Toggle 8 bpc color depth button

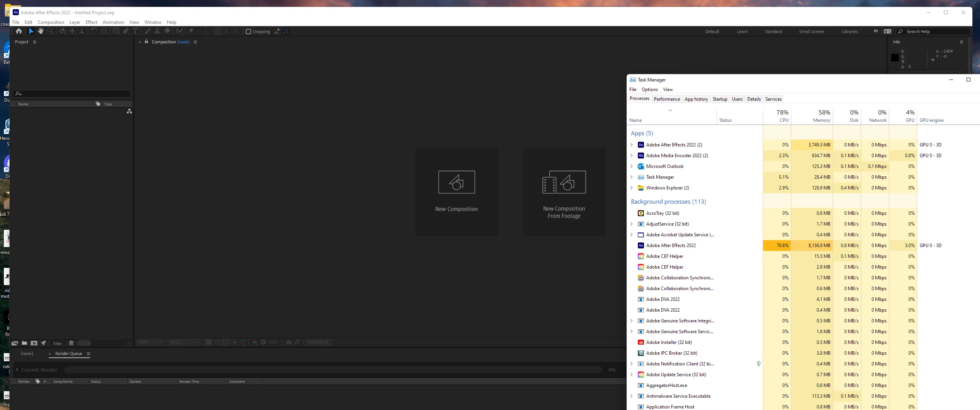pos(57,343)
